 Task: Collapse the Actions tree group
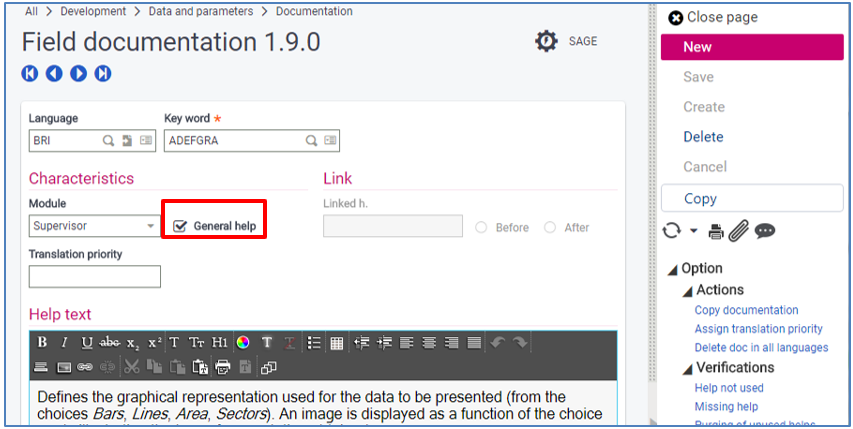tap(688, 290)
